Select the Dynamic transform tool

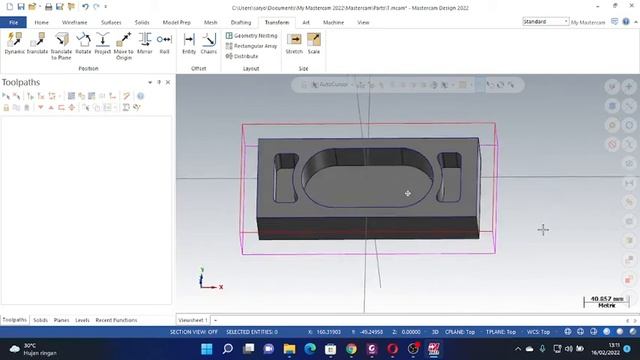[x=15, y=43]
